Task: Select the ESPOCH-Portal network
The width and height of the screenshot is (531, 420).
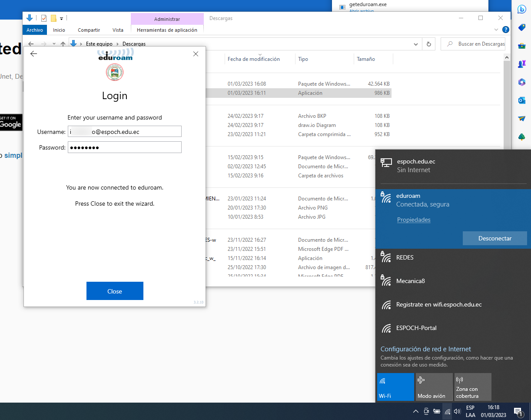Action: tap(453, 328)
